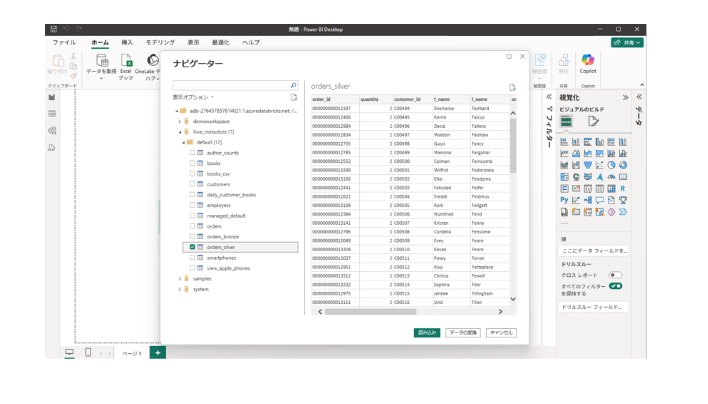The height and width of the screenshot is (404, 708).
Task: Check the books table checkbox
Action: click(192, 163)
